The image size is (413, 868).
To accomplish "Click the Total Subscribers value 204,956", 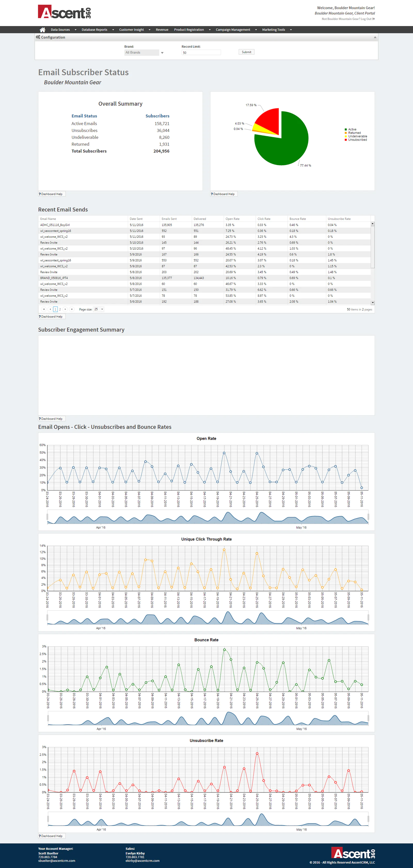I will tap(161, 151).
